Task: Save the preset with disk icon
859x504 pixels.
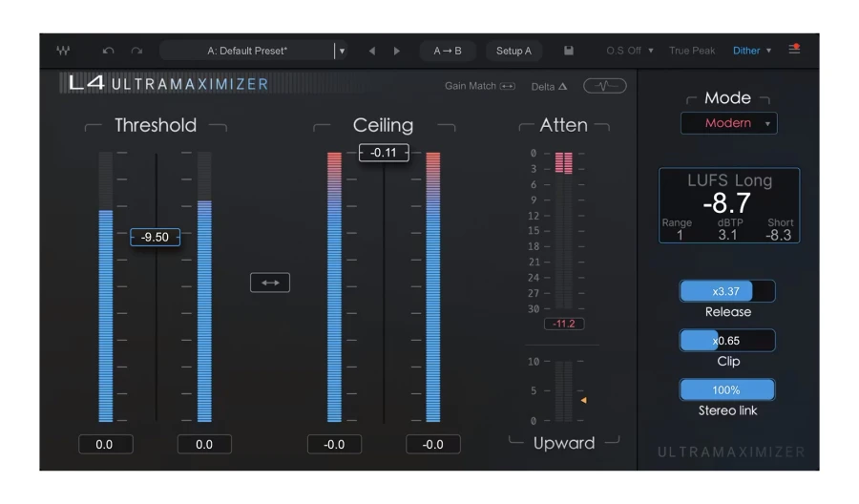Action: (x=569, y=51)
